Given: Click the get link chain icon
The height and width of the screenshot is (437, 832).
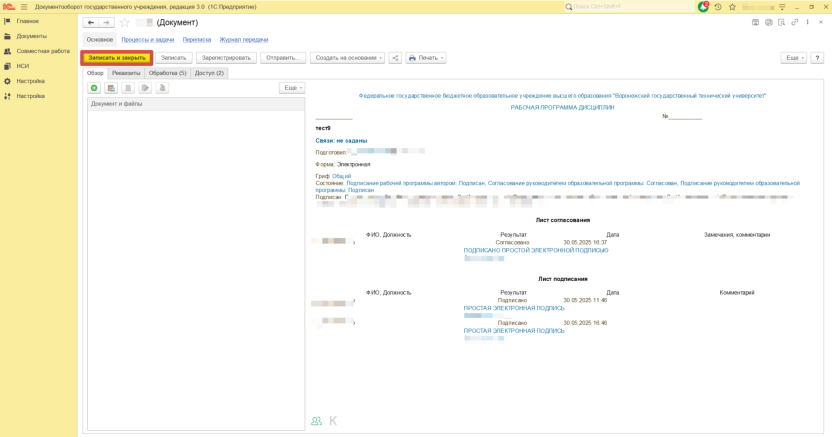Looking at the screenshot, I should (x=795, y=22).
